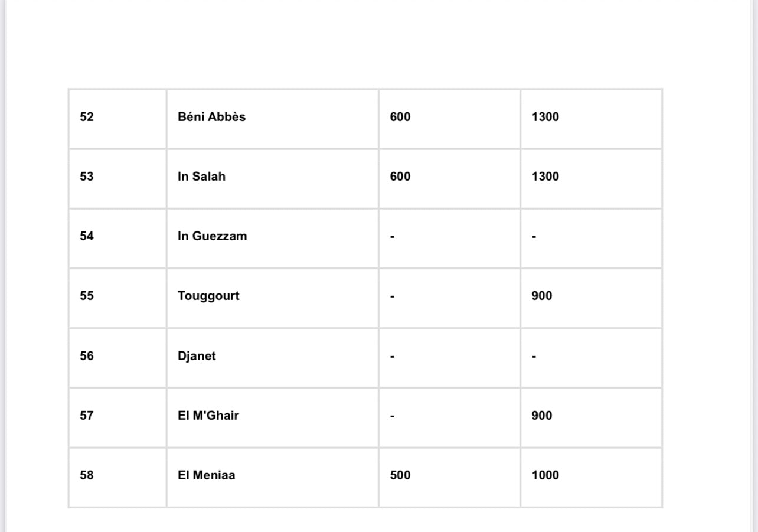Click 500 in the El Meniaa row

(400, 475)
